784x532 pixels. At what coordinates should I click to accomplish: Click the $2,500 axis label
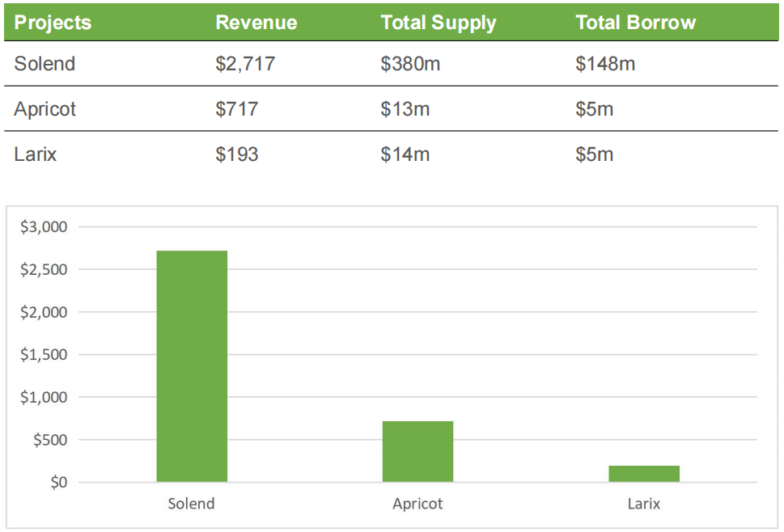point(44,269)
